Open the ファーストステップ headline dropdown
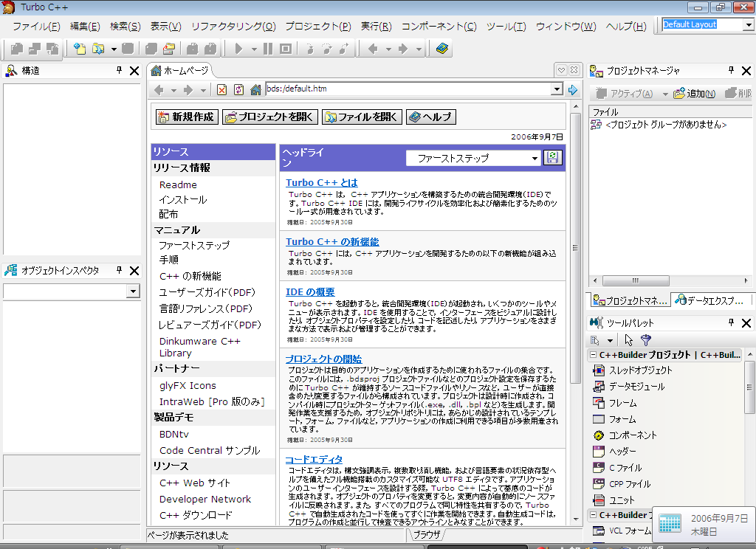The width and height of the screenshot is (756, 549). [x=535, y=158]
